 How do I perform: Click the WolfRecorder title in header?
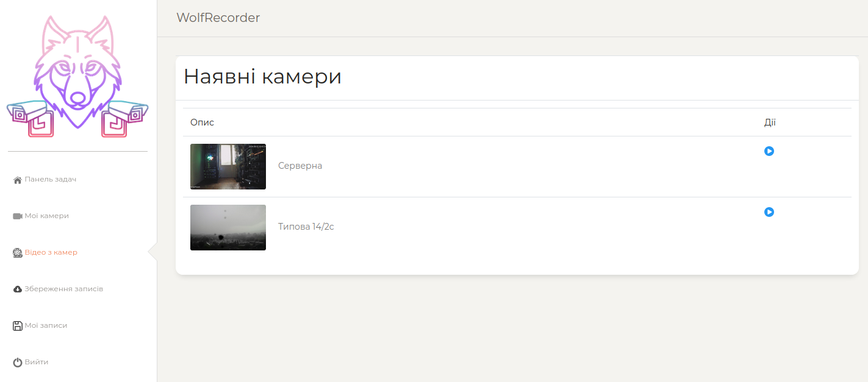(x=218, y=18)
